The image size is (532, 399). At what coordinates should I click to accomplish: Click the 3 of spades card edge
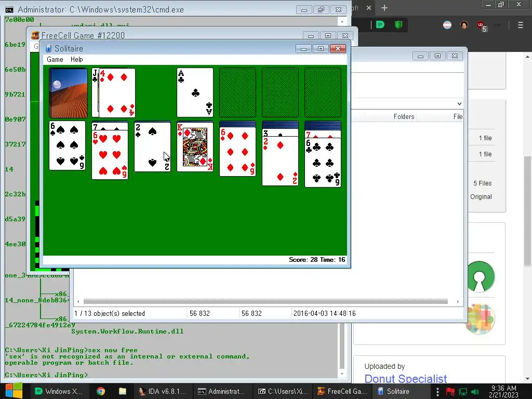280,132
